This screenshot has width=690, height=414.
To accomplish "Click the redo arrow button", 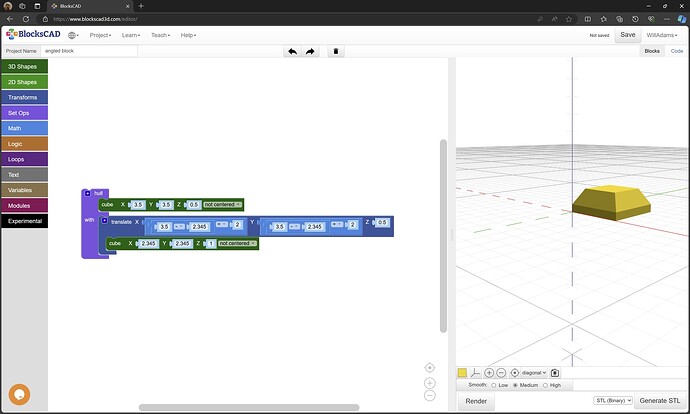I will coord(310,51).
